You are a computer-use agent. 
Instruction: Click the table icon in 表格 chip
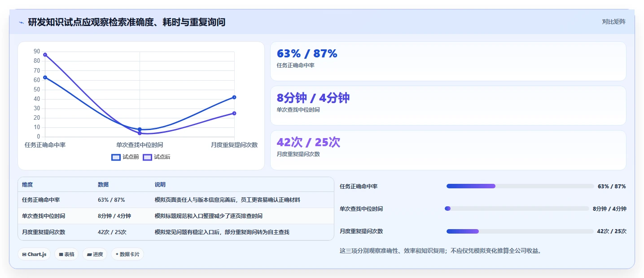click(x=61, y=254)
